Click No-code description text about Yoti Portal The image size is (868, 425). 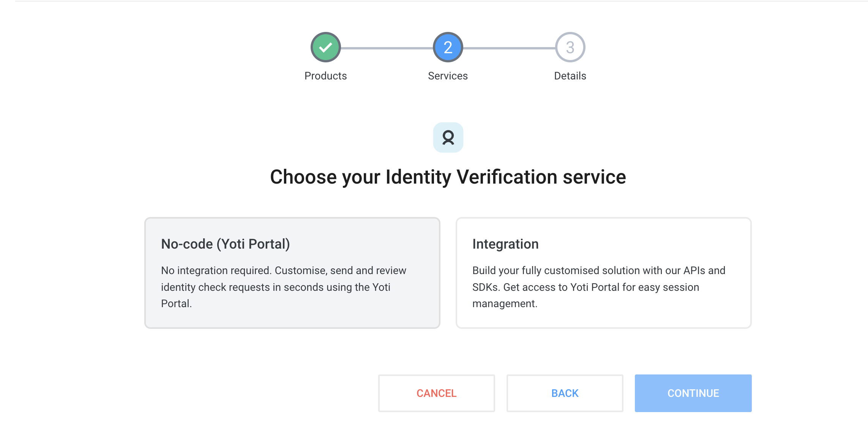point(284,287)
